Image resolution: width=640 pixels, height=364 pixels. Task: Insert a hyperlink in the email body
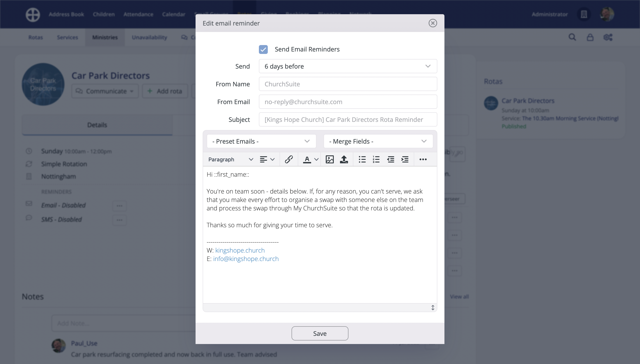(x=289, y=159)
